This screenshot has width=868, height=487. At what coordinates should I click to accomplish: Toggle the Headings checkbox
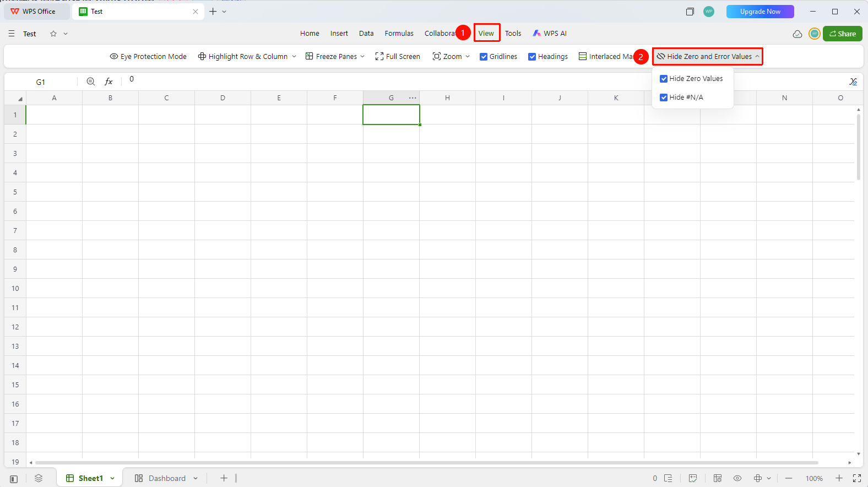[x=532, y=57]
